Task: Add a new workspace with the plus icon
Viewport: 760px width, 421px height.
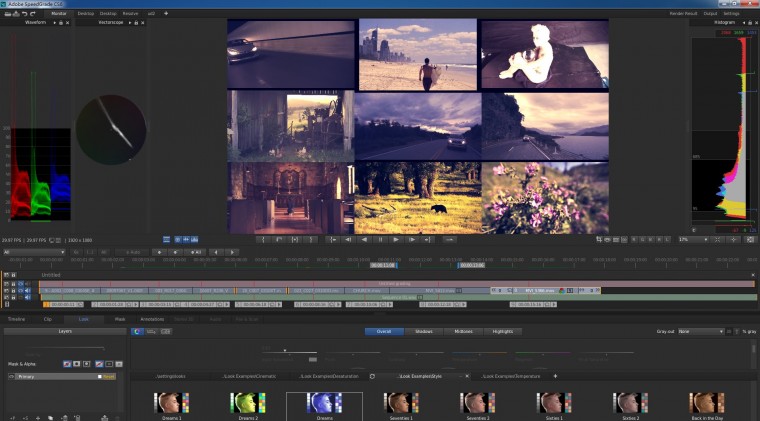Action: (166, 13)
